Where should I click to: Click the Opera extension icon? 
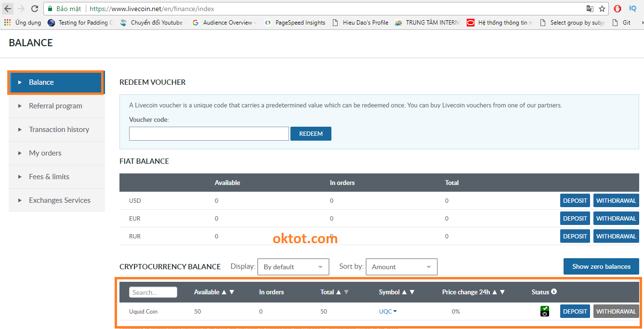(618, 9)
